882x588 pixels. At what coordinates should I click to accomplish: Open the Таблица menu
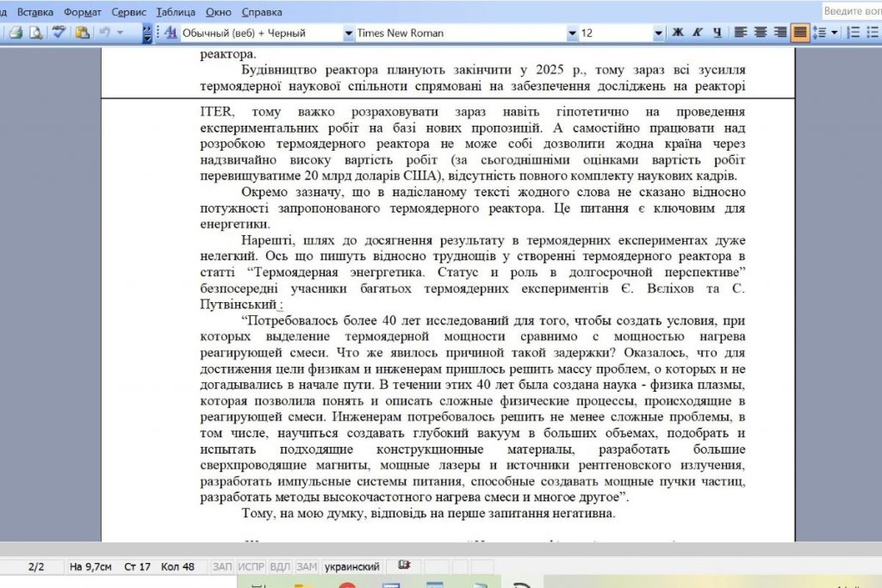176,12
